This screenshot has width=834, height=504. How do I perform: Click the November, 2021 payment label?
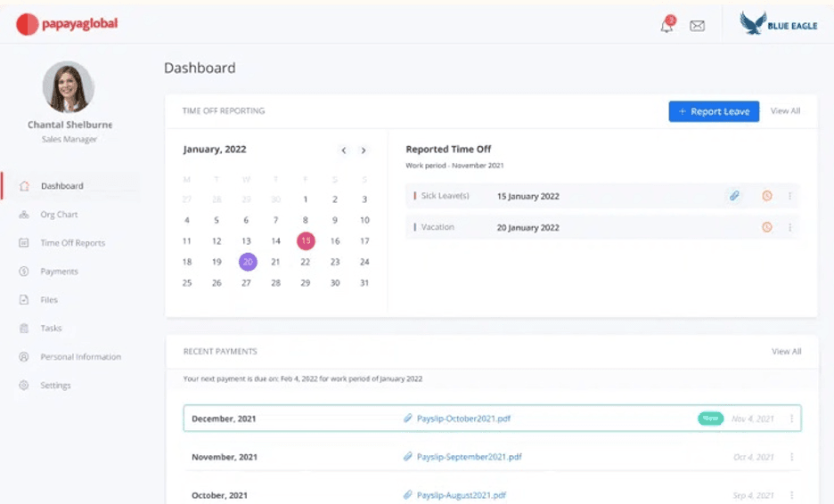click(x=225, y=457)
